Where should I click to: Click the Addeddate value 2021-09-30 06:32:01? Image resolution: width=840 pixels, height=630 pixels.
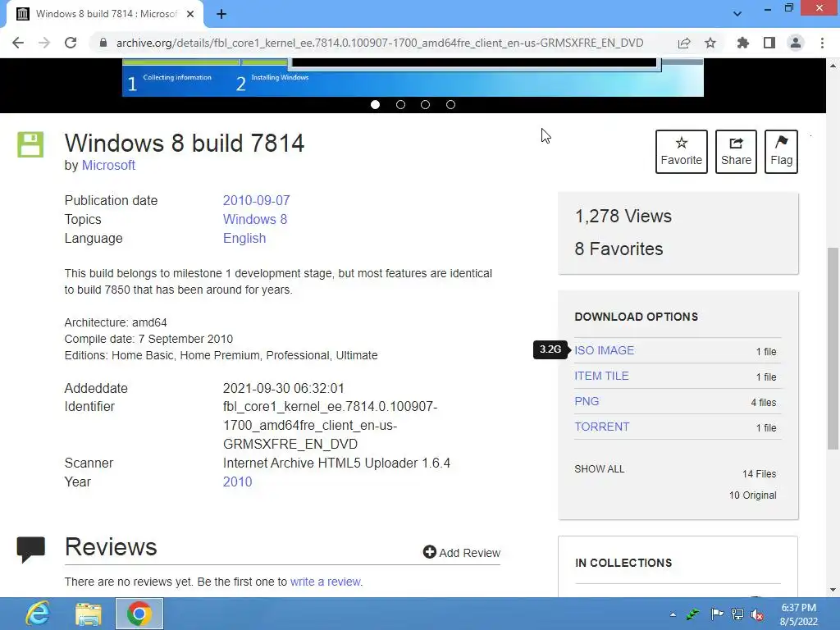(283, 388)
